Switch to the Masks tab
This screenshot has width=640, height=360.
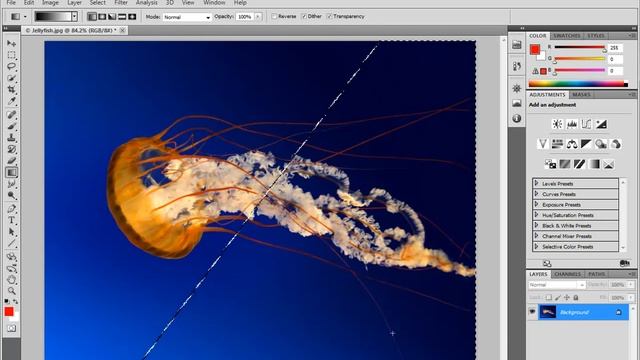pyautogui.click(x=581, y=95)
